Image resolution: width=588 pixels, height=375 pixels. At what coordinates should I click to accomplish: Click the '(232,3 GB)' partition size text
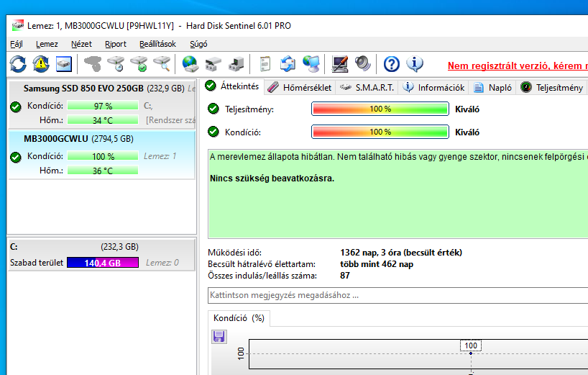(119, 247)
